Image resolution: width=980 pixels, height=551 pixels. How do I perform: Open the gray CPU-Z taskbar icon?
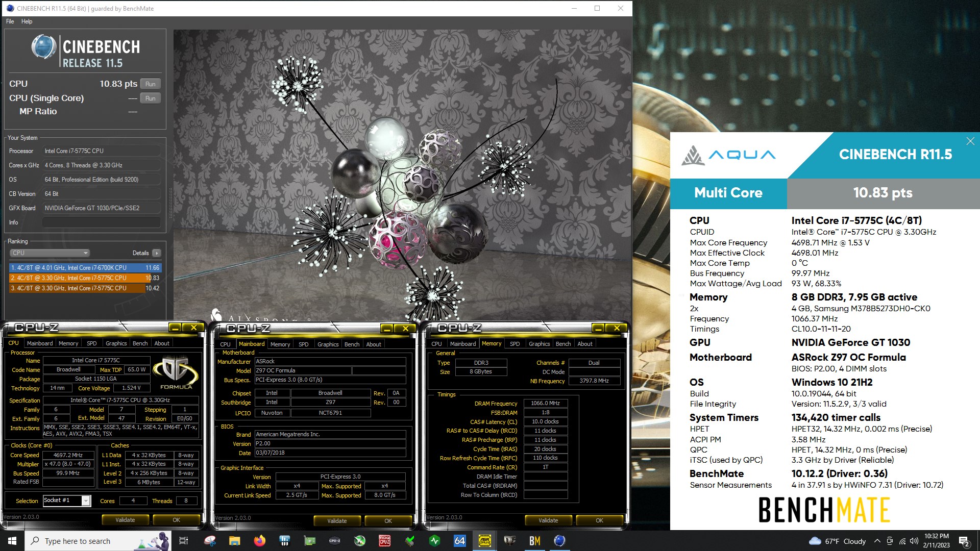335,541
